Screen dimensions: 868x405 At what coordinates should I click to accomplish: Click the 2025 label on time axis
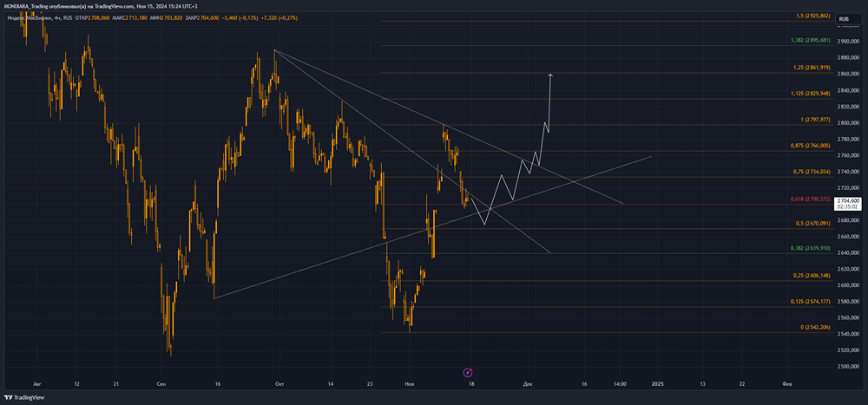[x=656, y=382]
